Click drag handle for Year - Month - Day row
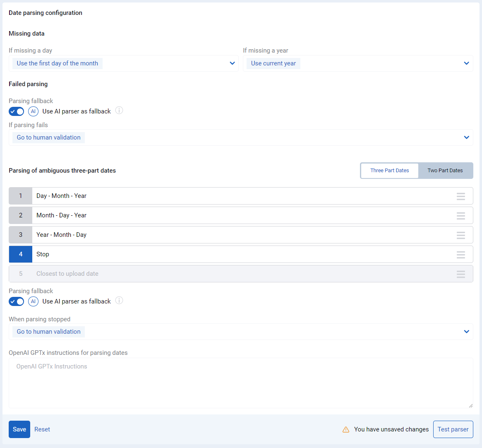Image resolution: width=482 pixels, height=448 pixels. [460, 235]
